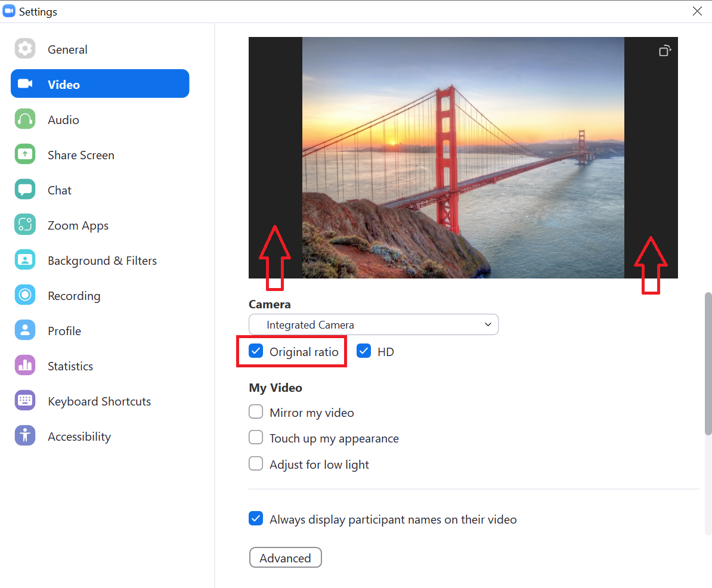The height and width of the screenshot is (588, 712).
Task: Open Share Screen settings icon
Action: pyautogui.click(x=25, y=154)
